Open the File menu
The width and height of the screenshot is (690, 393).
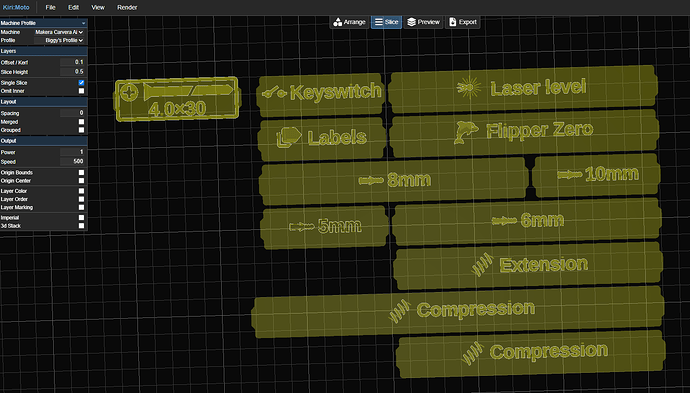point(50,7)
